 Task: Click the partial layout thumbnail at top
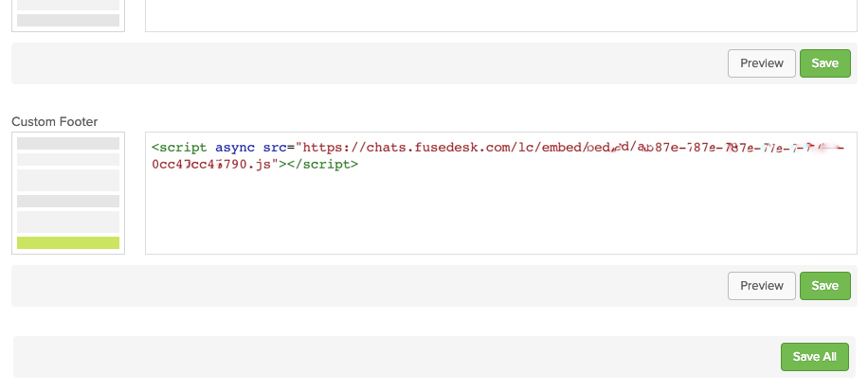pos(68,15)
